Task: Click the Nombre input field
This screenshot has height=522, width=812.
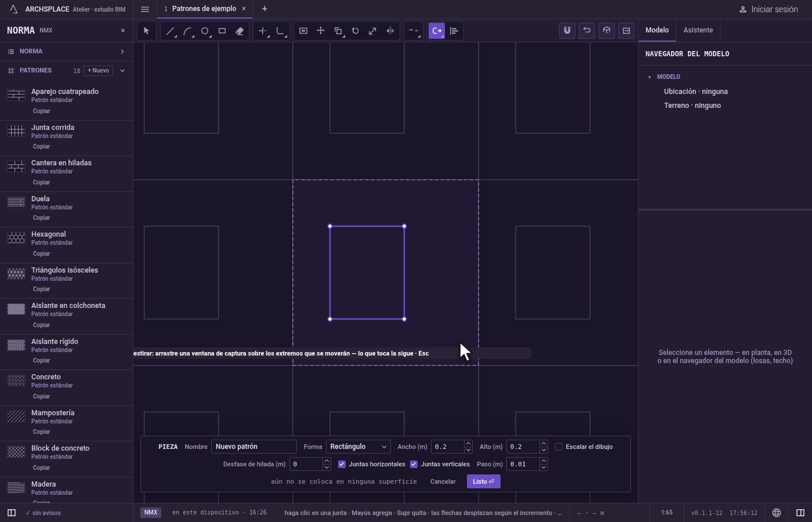Action: (254, 447)
